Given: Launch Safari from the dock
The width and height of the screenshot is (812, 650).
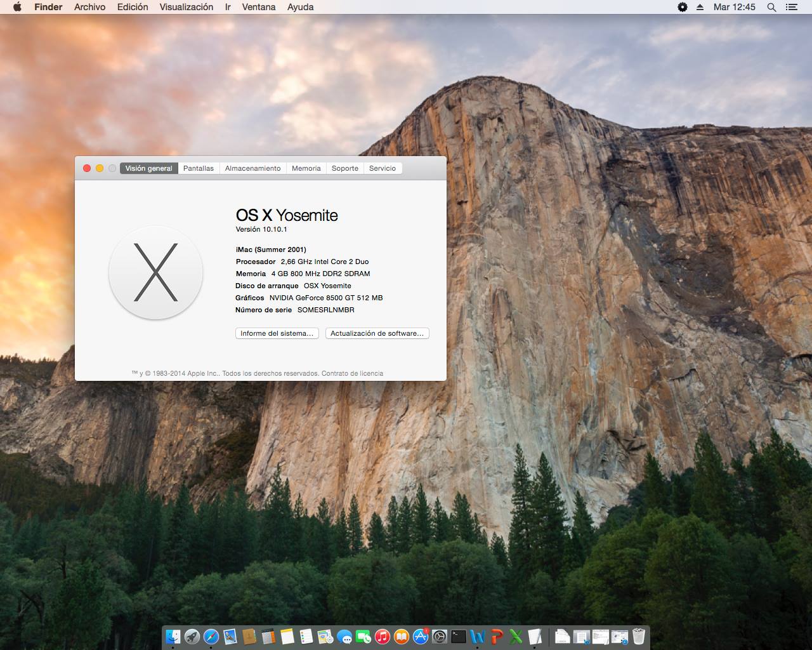Looking at the screenshot, I should [211, 636].
